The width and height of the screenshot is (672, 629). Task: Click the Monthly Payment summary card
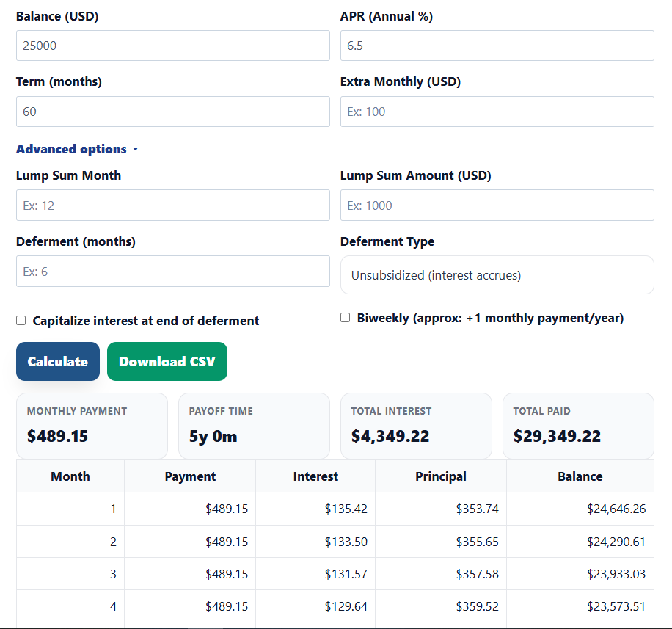[x=92, y=426]
